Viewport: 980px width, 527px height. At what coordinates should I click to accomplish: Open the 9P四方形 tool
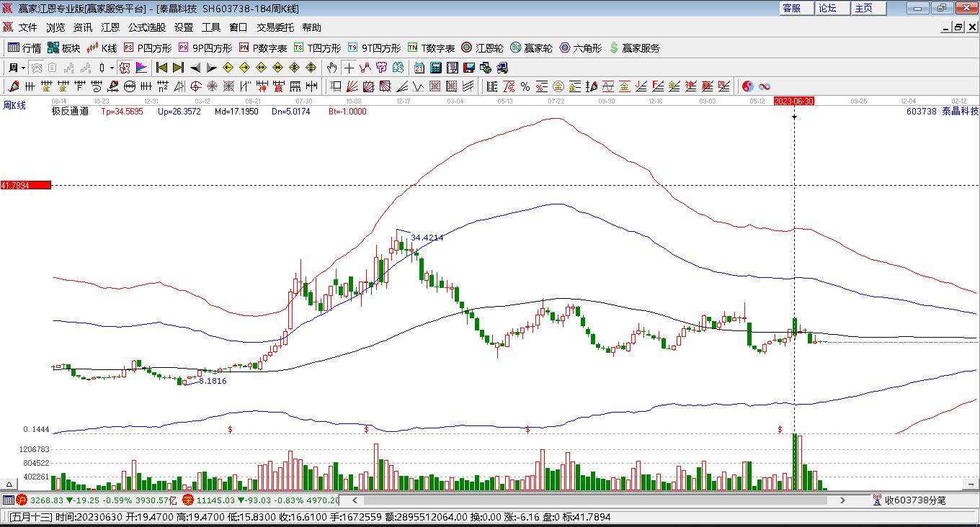(x=205, y=48)
